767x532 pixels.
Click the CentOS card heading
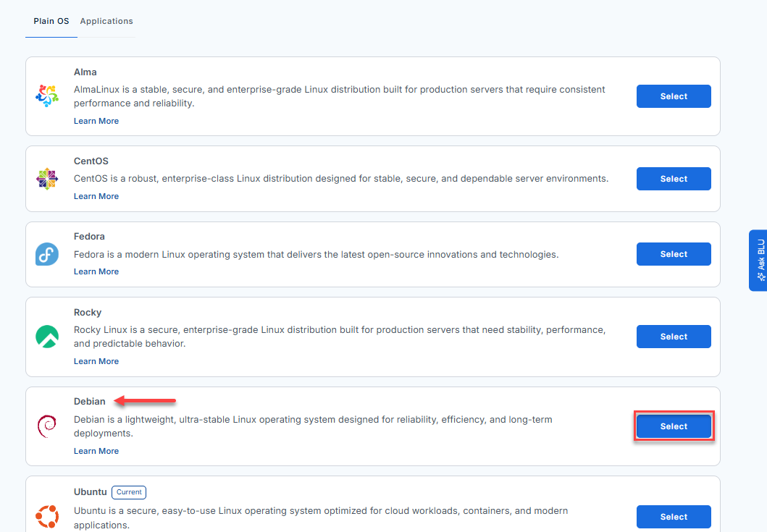(x=91, y=161)
